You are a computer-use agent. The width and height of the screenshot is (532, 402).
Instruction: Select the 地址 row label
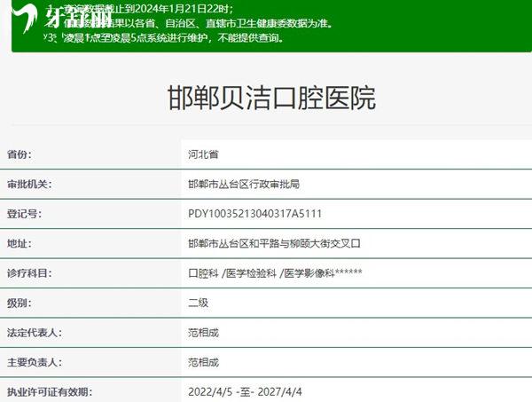point(20,243)
